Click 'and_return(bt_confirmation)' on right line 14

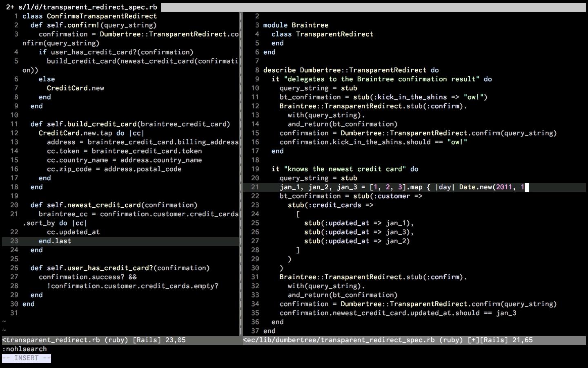pyautogui.click(x=343, y=124)
